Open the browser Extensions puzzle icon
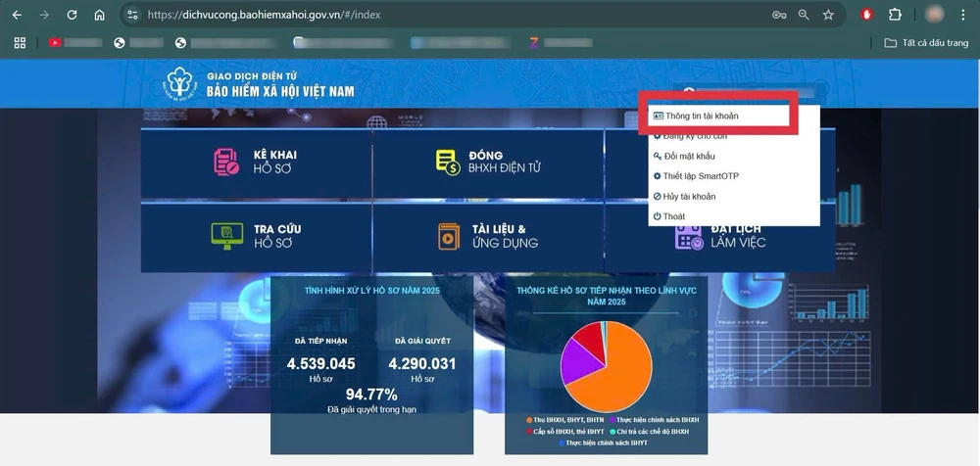Image resolution: width=980 pixels, height=466 pixels. coord(895,15)
